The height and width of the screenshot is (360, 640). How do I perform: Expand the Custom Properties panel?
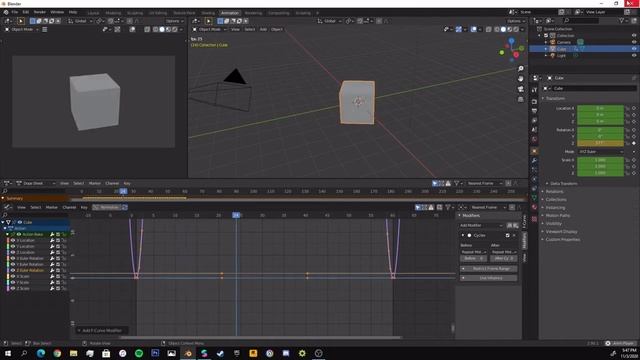(562, 240)
